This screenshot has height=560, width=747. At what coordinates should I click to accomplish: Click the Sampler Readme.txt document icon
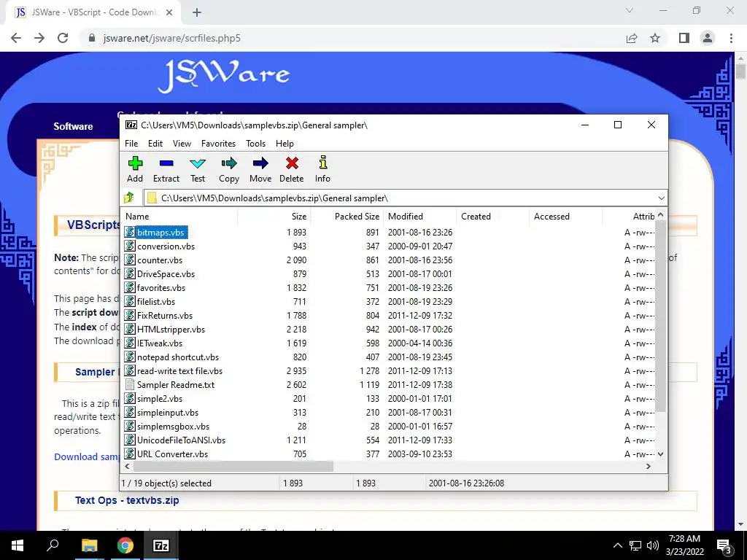coord(130,384)
